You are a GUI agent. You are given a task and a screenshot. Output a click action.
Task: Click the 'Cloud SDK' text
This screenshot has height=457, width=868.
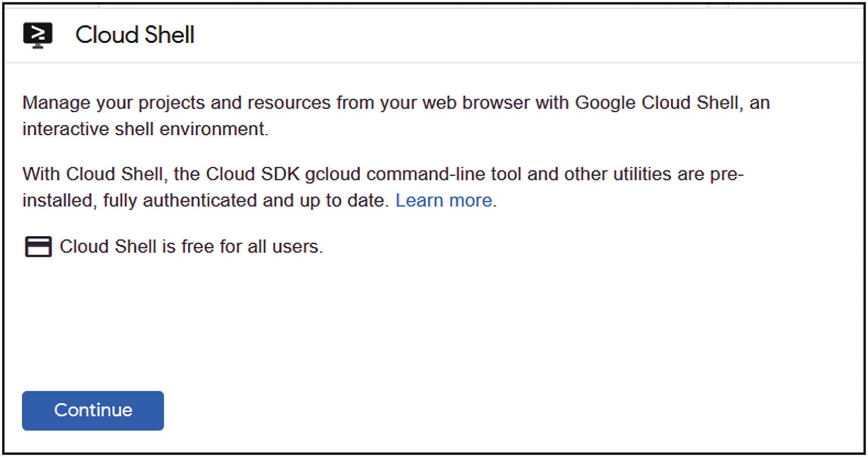tap(253, 174)
